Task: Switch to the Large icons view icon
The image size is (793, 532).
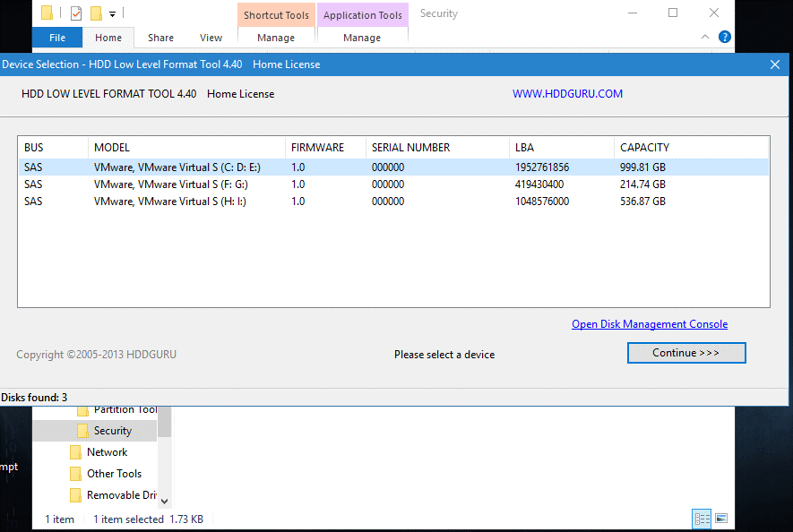Action: point(721,519)
